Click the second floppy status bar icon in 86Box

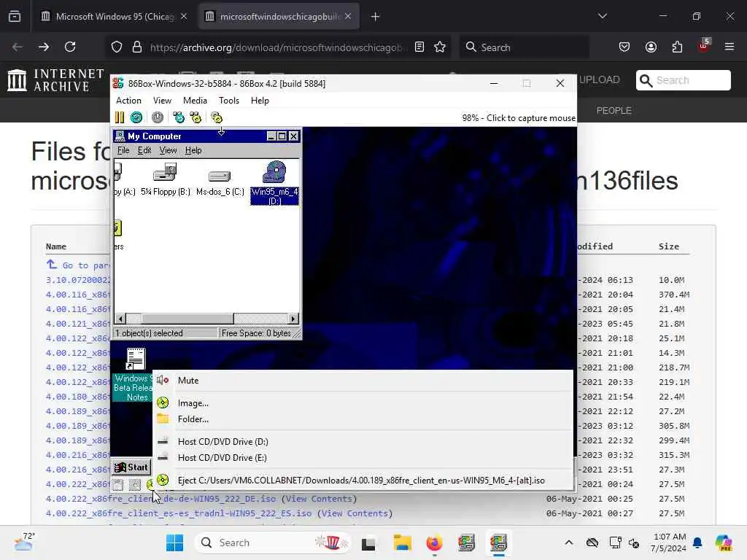(135, 485)
